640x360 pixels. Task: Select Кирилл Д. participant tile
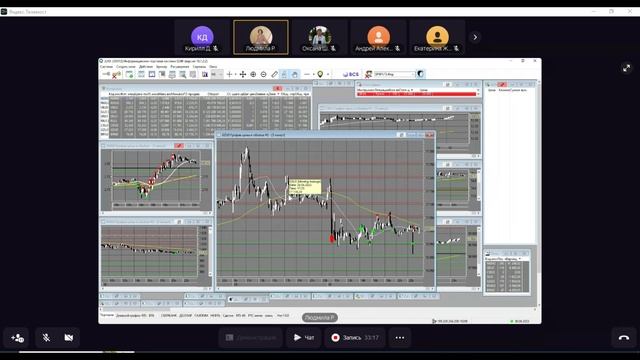tap(202, 38)
